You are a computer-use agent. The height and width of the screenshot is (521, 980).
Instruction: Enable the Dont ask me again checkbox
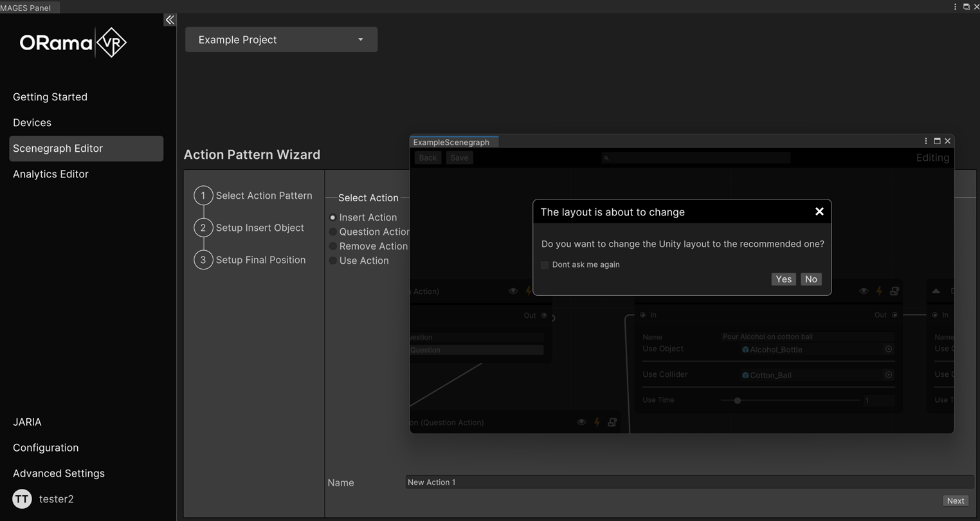pyautogui.click(x=545, y=264)
